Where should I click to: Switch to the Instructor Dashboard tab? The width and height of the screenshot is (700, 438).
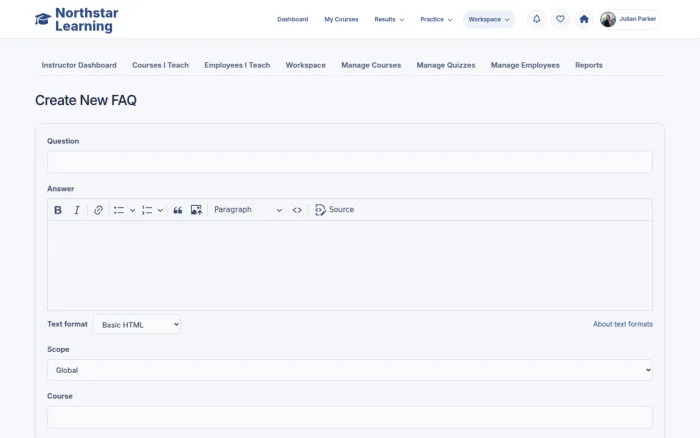tap(79, 65)
